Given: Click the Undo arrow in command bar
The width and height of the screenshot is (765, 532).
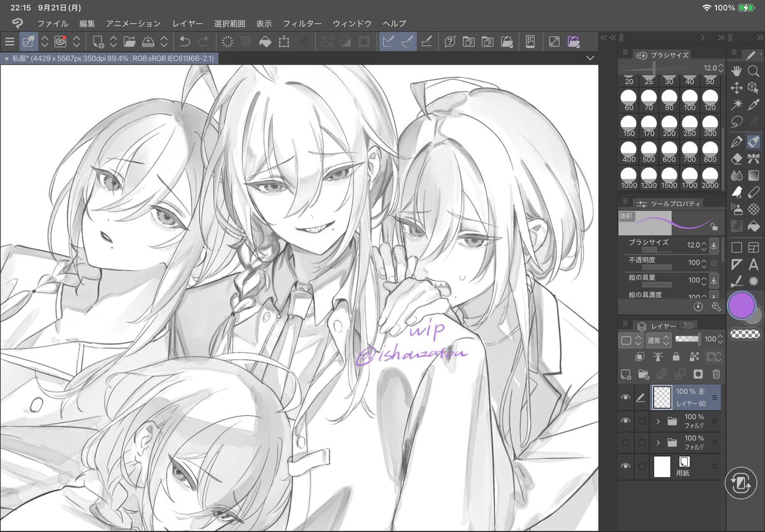Looking at the screenshot, I should [184, 42].
